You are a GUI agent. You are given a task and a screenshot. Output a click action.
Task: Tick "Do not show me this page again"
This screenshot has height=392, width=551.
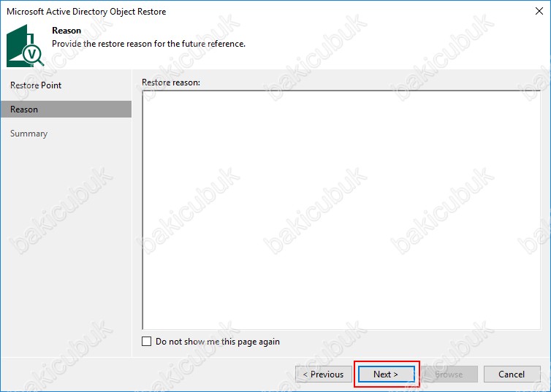point(147,341)
